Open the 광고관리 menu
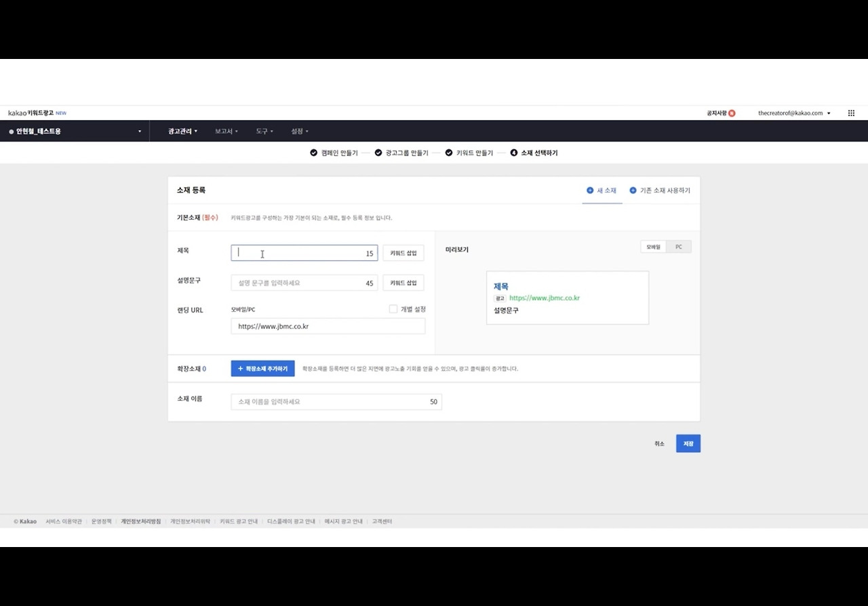Screen dimensions: 868x606 tap(183, 131)
